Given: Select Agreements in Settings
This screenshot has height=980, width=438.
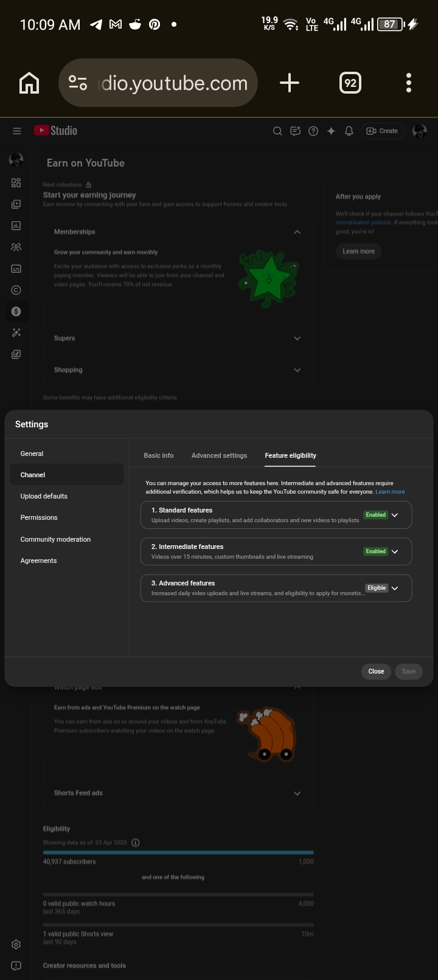Looking at the screenshot, I should click(67, 561).
